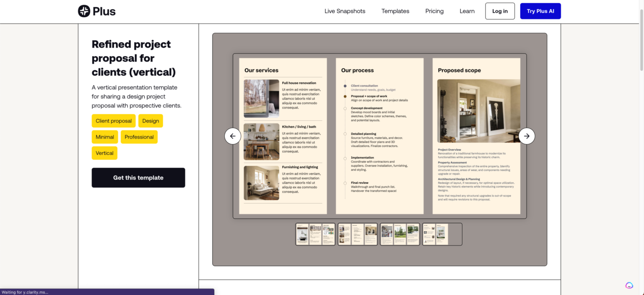This screenshot has width=644, height=295.
Task: Click the Log in button
Action: click(x=500, y=11)
